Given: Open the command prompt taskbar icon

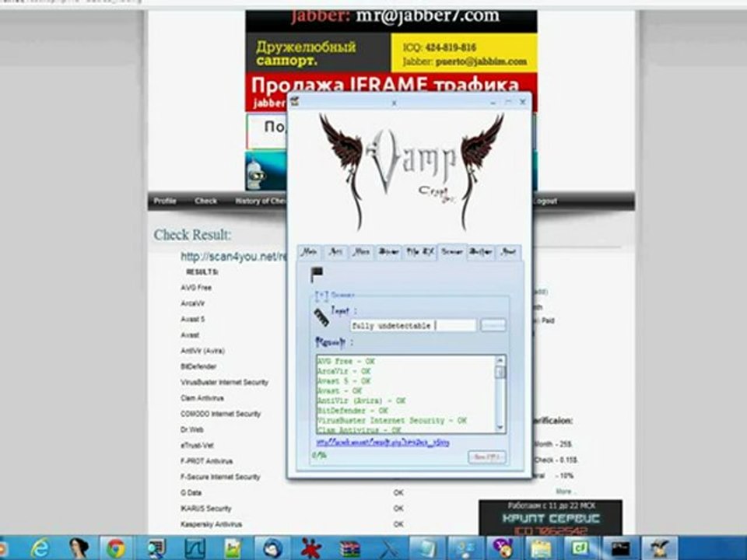Looking at the screenshot, I should 620,548.
